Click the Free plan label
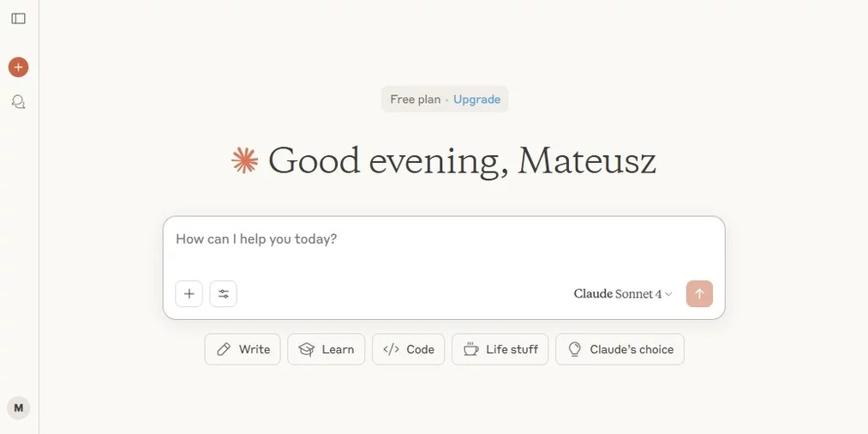 coord(416,99)
